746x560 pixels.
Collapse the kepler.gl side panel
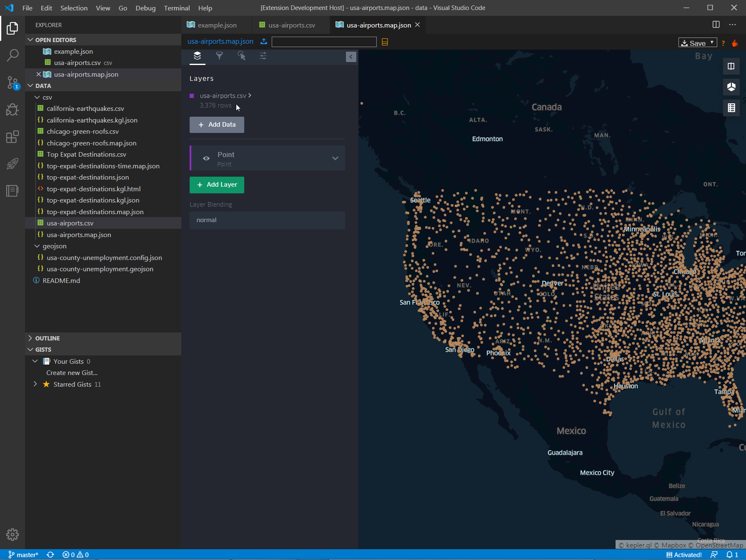[351, 57]
